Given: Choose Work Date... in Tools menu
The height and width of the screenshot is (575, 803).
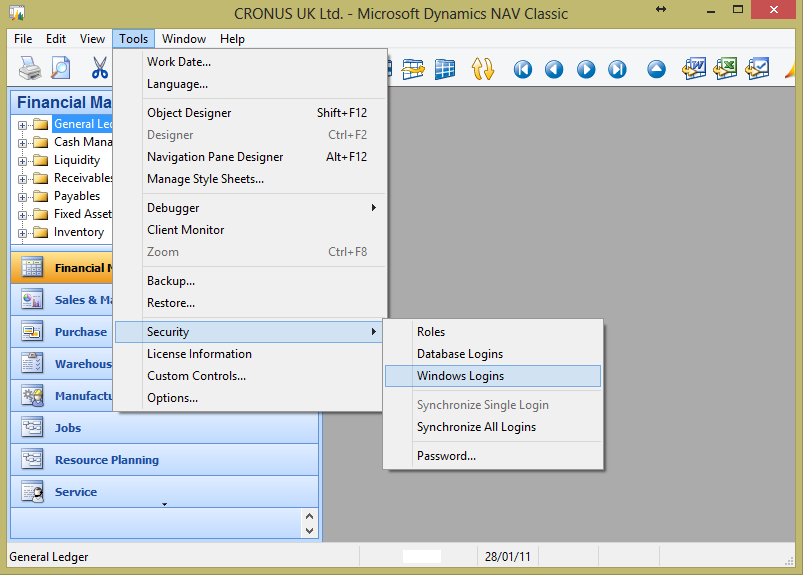Looking at the screenshot, I should tap(250, 62).
